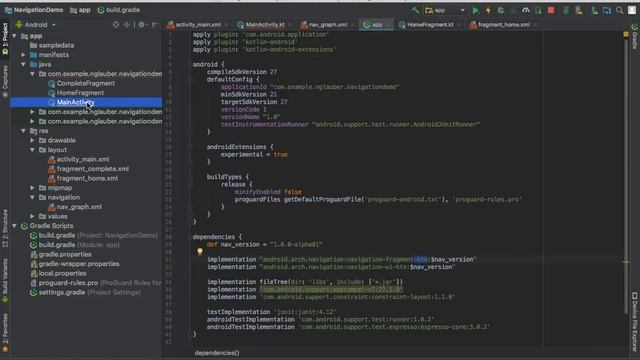This screenshot has width=640, height=360.
Task: Click build.gradle breadcrumb in navigation bar
Action: coord(119,10)
